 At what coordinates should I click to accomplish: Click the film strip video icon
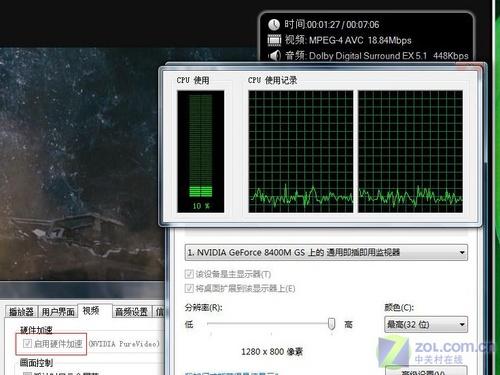tap(274, 40)
